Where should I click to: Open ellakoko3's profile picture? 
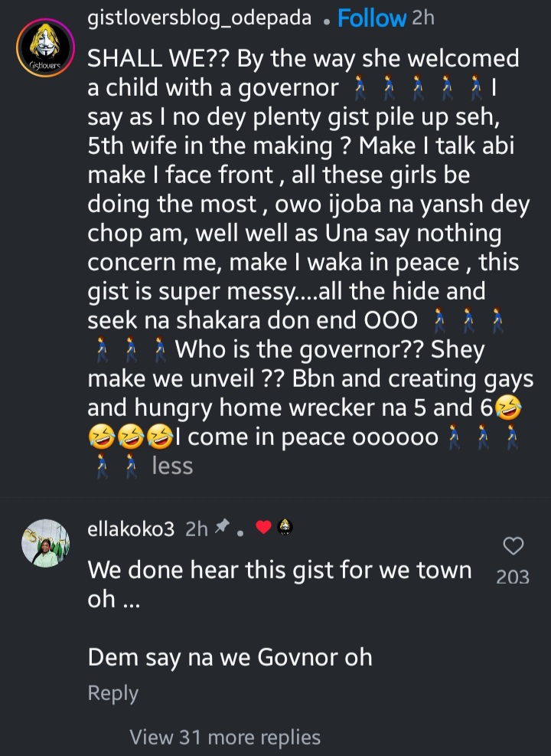[45, 542]
